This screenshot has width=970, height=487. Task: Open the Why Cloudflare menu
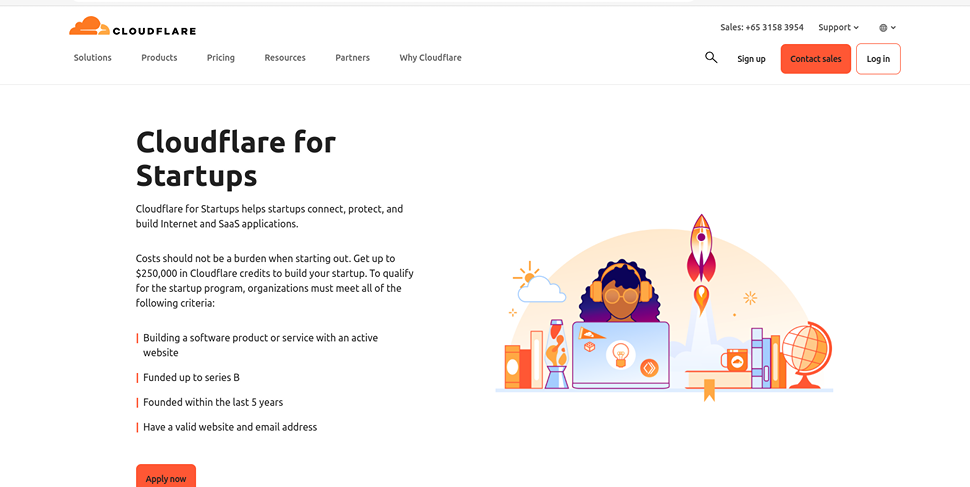pos(431,58)
